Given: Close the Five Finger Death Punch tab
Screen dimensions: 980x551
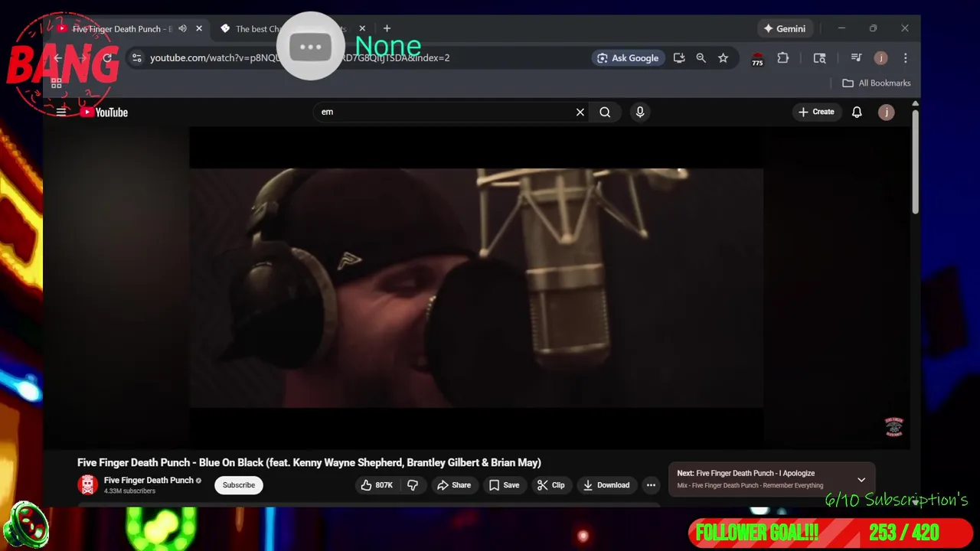Looking at the screenshot, I should (x=199, y=29).
